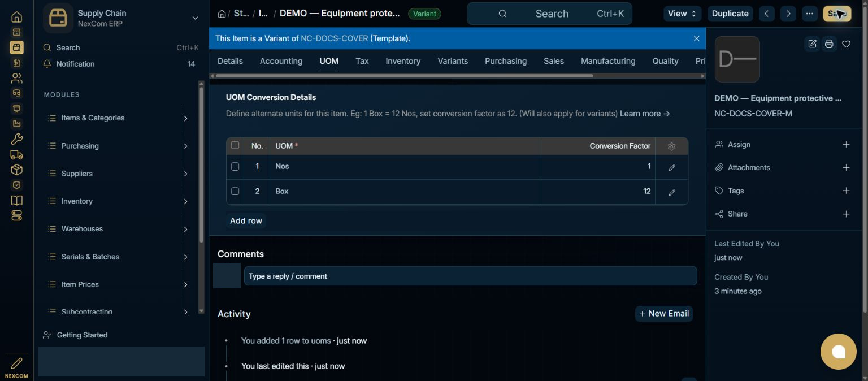This screenshot has height=381, width=868.
Task: Like the item with heart icon
Action: click(846, 44)
